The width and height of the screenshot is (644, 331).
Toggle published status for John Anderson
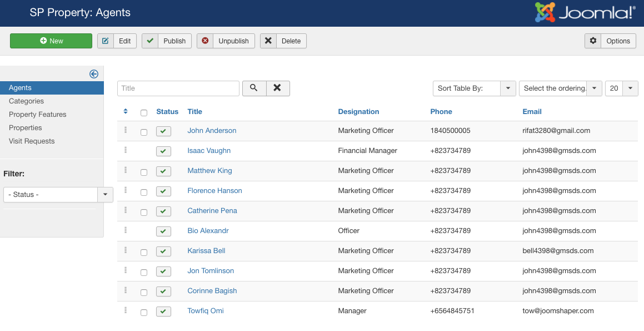163,131
